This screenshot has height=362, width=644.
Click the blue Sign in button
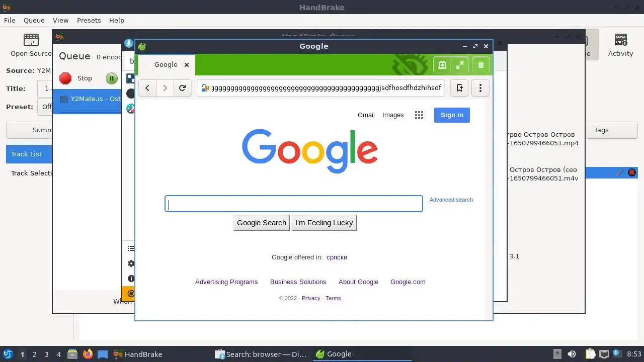click(452, 115)
